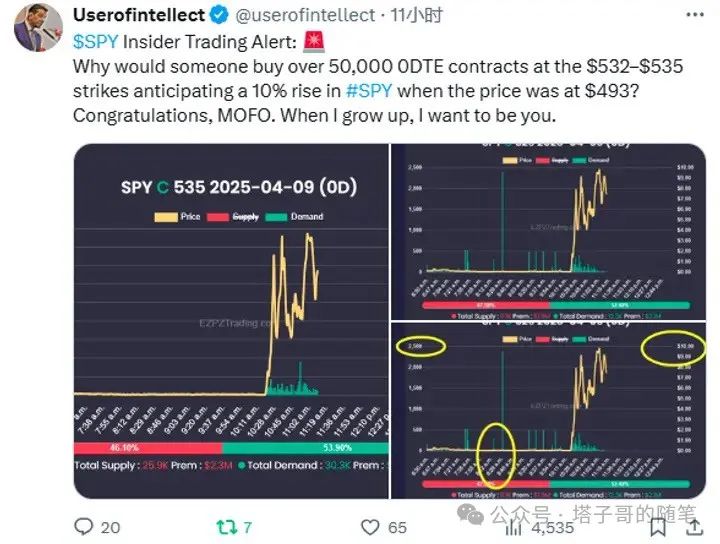Open the view count analytics icon

tap(513, 527)
